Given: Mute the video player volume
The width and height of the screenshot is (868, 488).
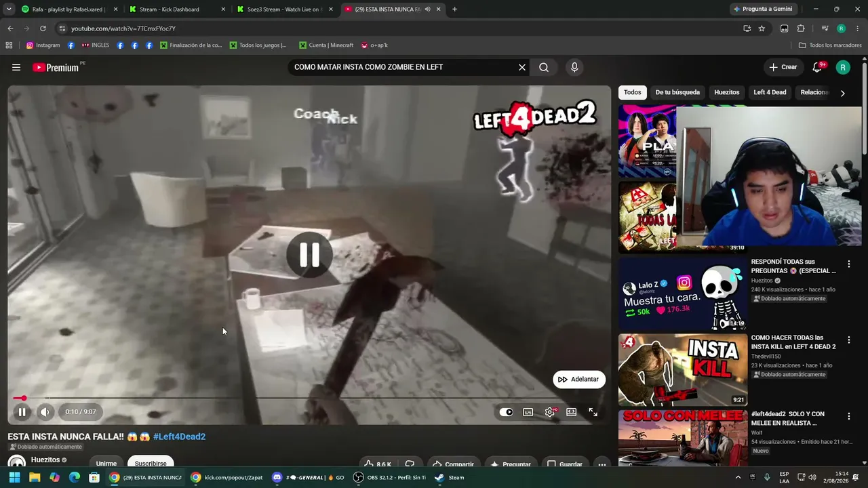Looking at the screenshot, I should (45, 412).
